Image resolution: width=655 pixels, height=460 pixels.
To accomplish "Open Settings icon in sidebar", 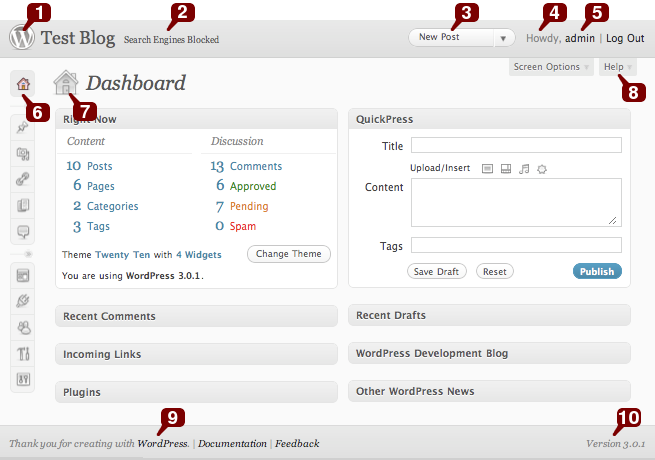I will 23,379.
